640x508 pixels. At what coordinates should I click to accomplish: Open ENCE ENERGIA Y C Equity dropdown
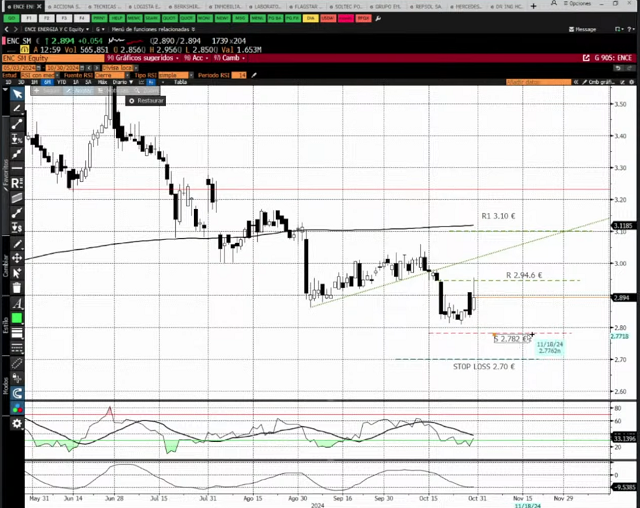pos(56,29)
